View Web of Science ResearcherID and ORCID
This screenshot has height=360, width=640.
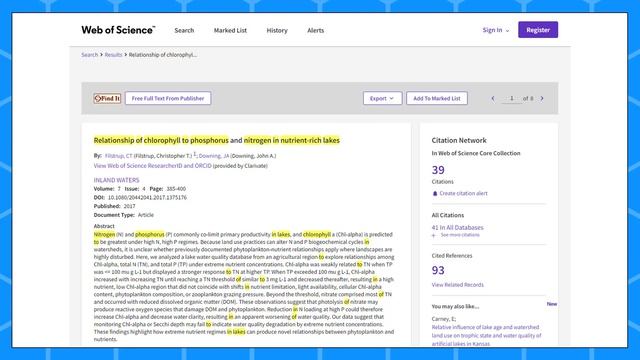pyautogui.click(x=153, y=166)
